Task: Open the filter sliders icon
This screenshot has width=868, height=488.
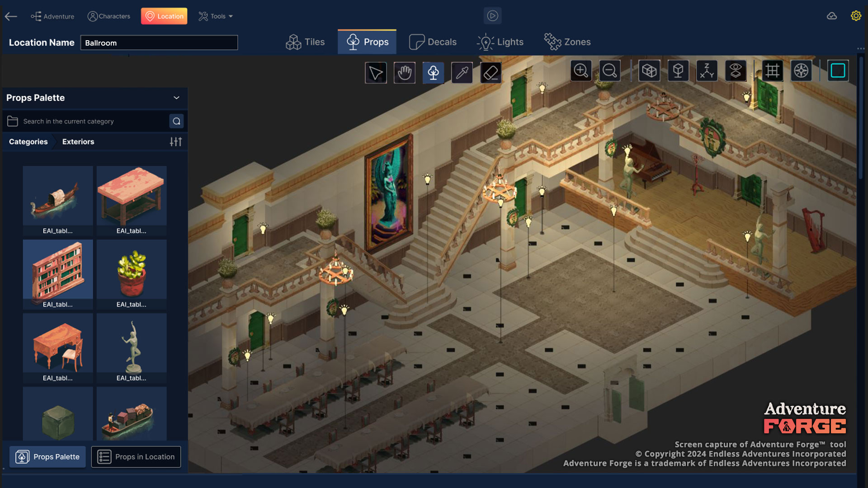Action: 176,141
